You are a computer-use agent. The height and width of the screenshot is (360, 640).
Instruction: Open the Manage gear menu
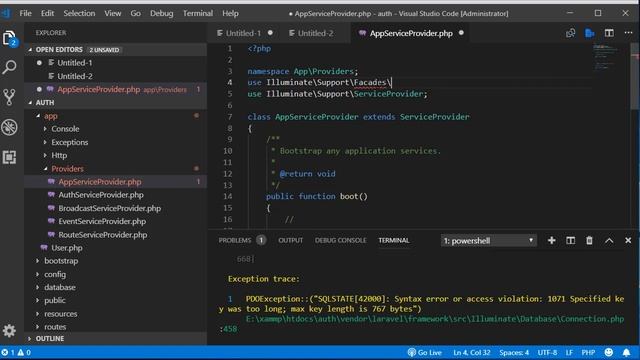click(9, 330)
